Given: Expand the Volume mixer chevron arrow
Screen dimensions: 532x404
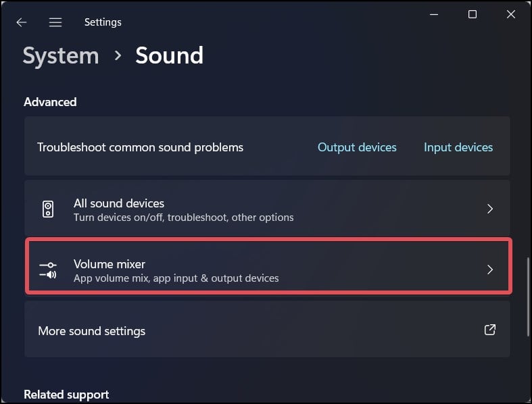Looking at the screenshot, I should (x=490, y=270).
